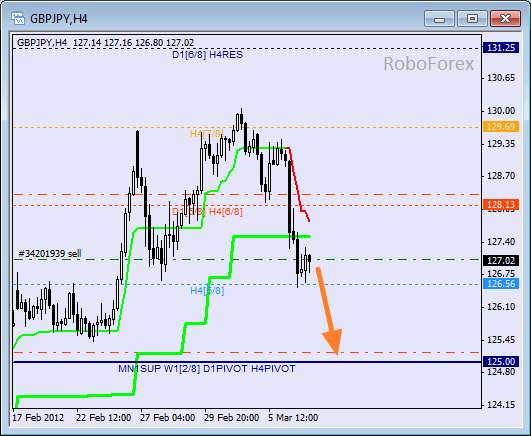Click the 27 Feb 04:00 time label
531x436 pixels.
[167, 417]
